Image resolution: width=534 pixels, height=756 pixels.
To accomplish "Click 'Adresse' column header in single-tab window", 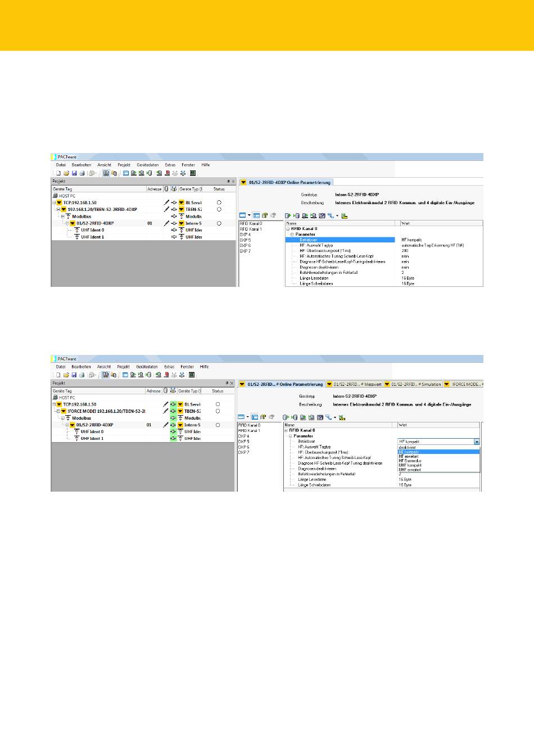I will pos(155,189).
